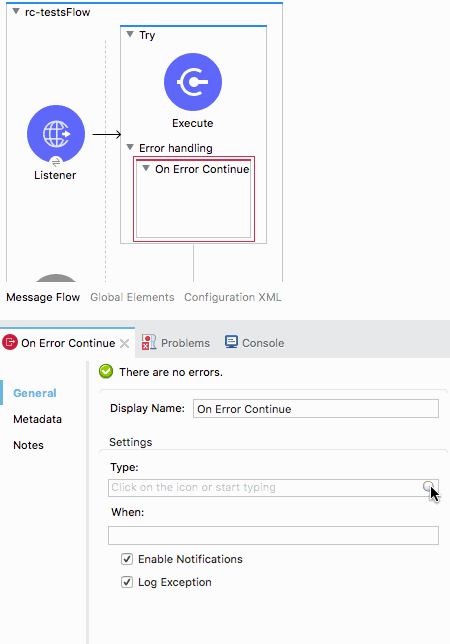Click the Listener label

click(55, 175)
